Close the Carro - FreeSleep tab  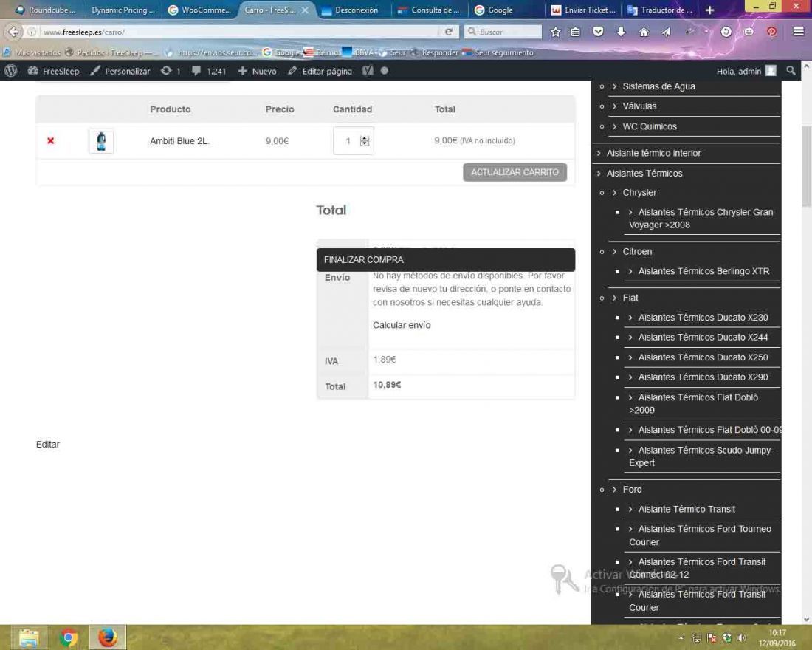tap(305, 10)
